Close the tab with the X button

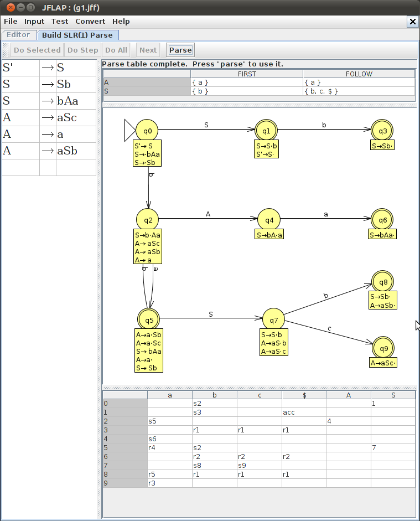tap(412, 21)
